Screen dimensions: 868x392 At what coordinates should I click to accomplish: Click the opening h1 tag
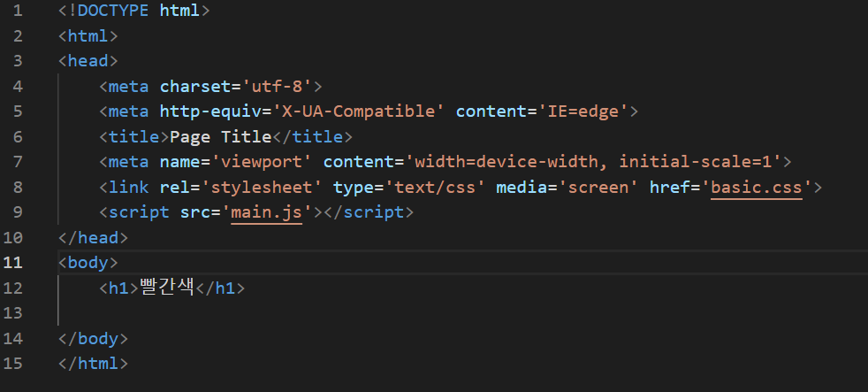(118, 288)
